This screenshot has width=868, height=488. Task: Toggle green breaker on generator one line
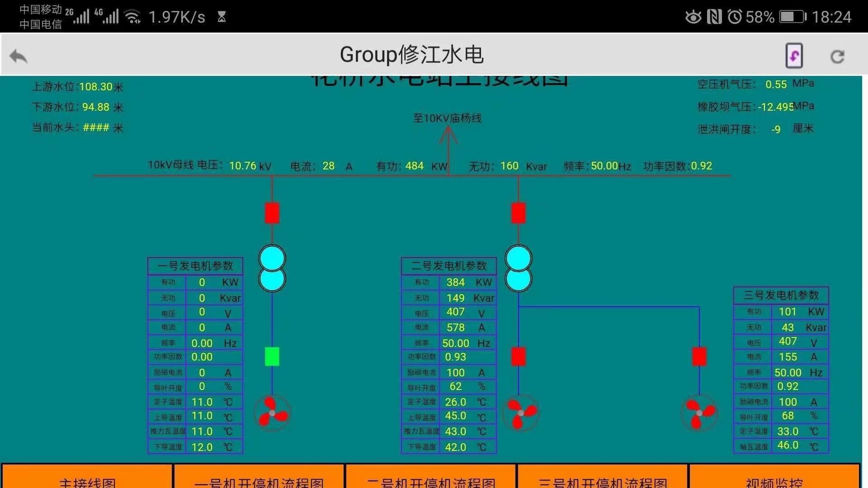pyautogui.click(x=272, y=356)
